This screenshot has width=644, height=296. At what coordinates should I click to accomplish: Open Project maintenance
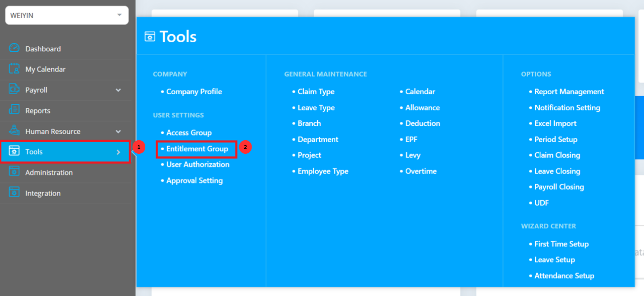309,155
